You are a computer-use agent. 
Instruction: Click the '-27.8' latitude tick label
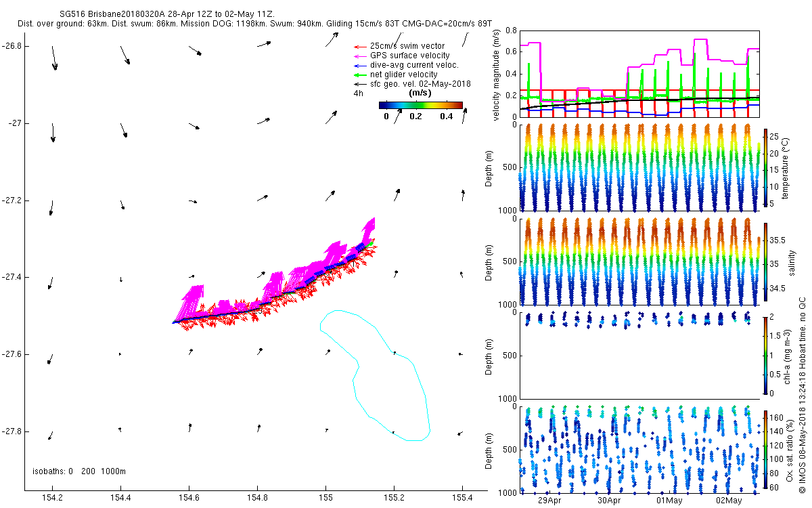(x=11, y=431)
